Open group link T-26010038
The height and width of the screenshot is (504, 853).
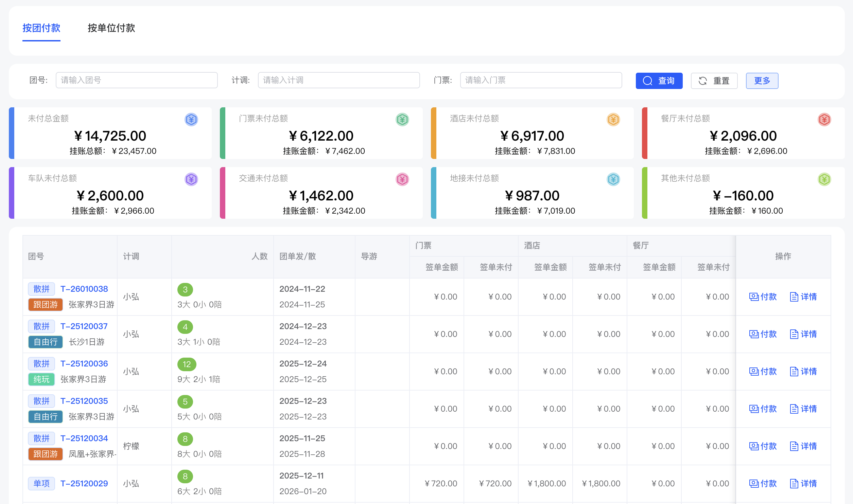(84, 289)
